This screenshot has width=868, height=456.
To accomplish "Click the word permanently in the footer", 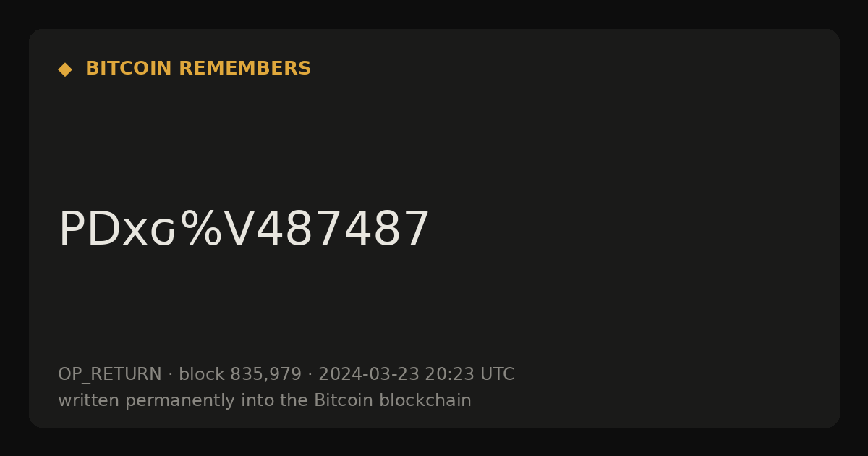I will (x=181, y=401).
